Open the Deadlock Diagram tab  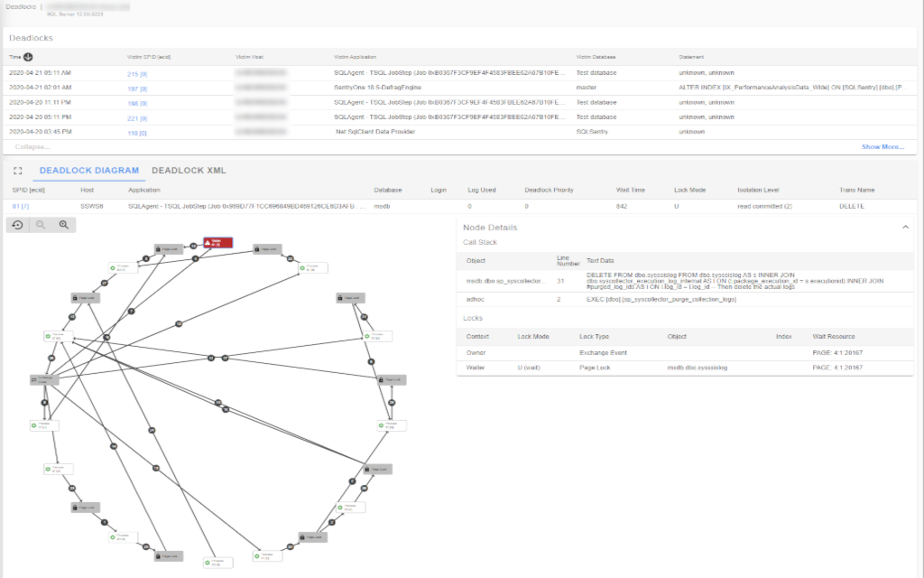90,170
